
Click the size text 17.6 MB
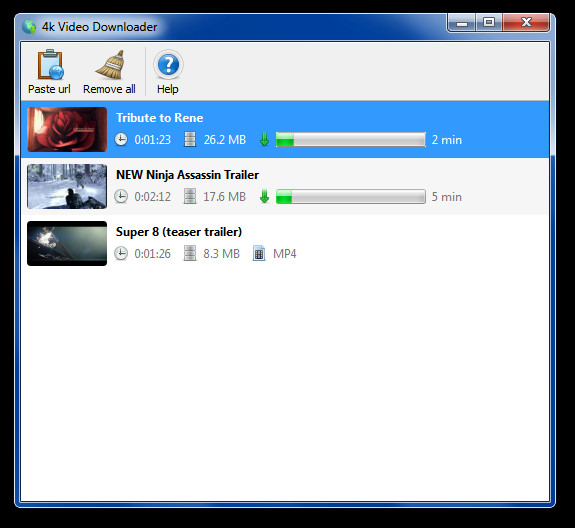click(x=224, y=197)
